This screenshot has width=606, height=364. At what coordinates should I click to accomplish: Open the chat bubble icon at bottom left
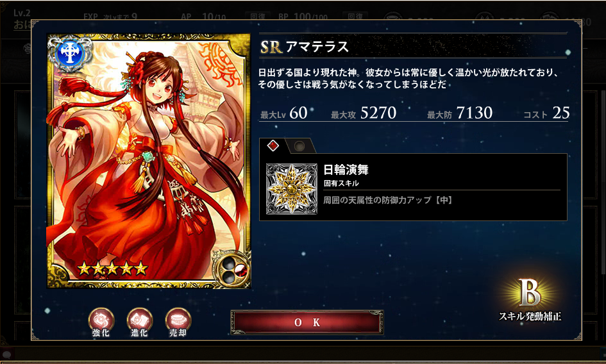(x=6, y=354)
